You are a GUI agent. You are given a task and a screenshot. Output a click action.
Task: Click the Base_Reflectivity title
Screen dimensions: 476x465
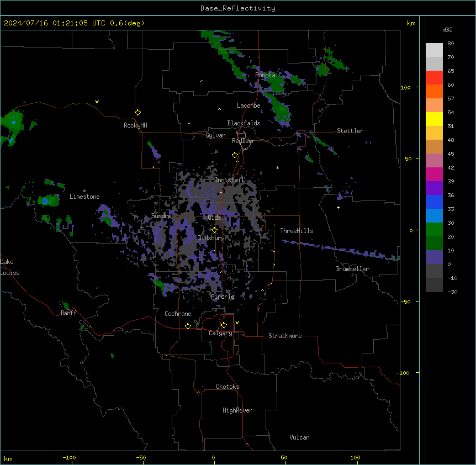pos(238,8)
